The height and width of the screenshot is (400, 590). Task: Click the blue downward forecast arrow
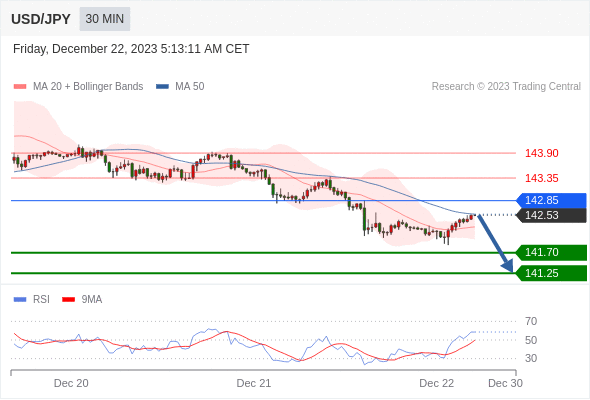495,243
